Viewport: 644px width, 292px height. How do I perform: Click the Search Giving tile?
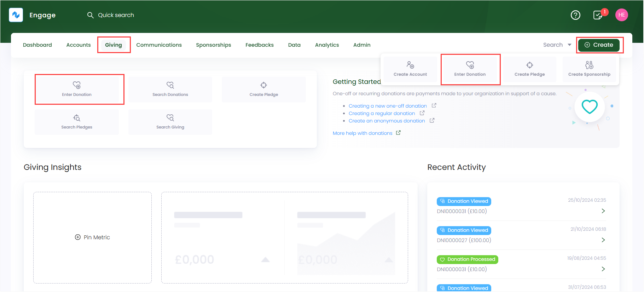(x=170, y=122)
